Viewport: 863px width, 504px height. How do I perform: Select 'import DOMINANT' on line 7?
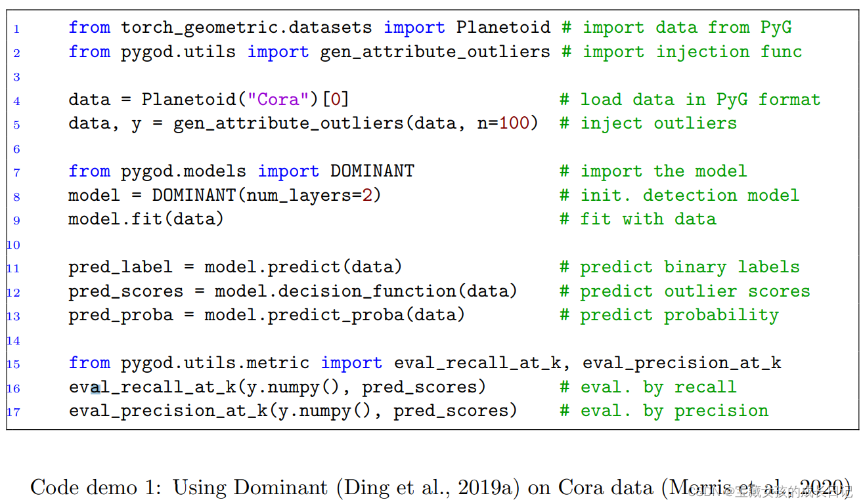pyautogui.click(x=336, y=171)
